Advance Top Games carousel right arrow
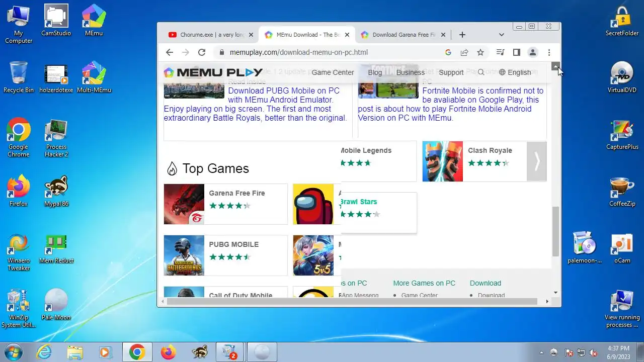 pyautogui.click(x=537, y=161)
